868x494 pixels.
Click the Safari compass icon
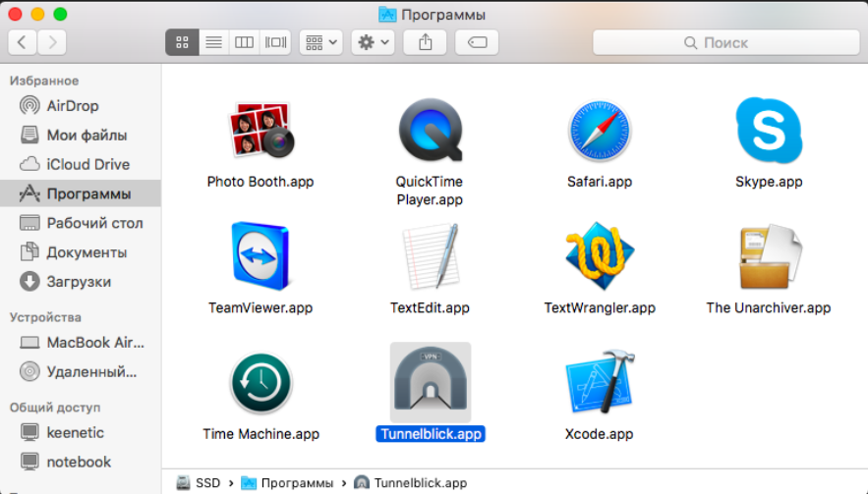599,132
